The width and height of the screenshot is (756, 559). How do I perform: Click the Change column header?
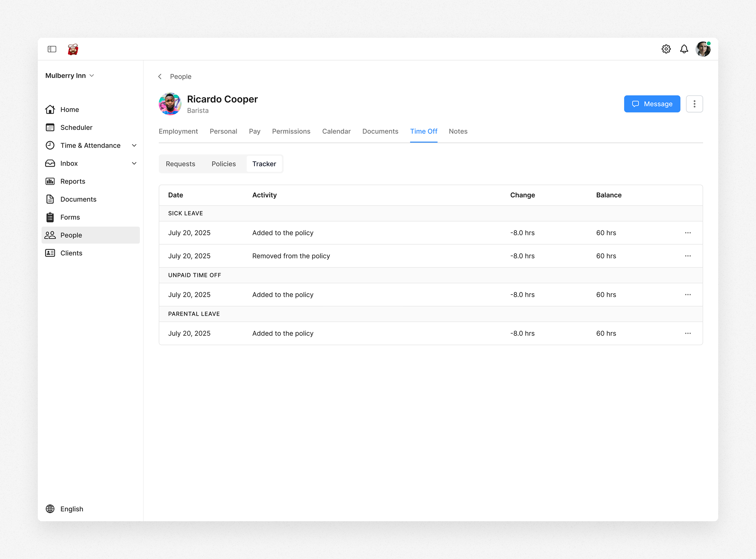[522, 195]
